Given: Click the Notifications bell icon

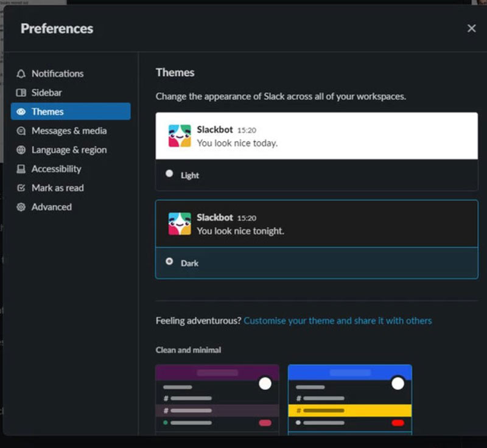Looking at the screenshot, I should (x=21, y=74).
